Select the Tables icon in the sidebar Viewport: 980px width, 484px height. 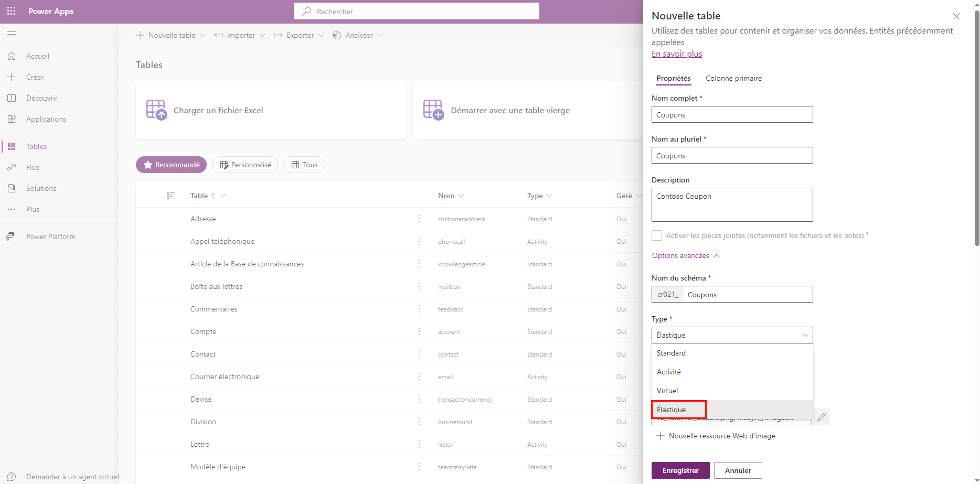coord(12,146)
